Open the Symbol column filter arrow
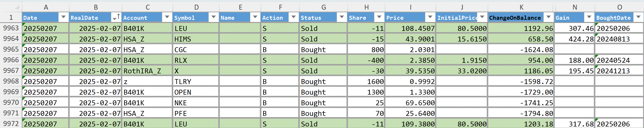This screenshot has width=644, height=128. coord(214,17)
